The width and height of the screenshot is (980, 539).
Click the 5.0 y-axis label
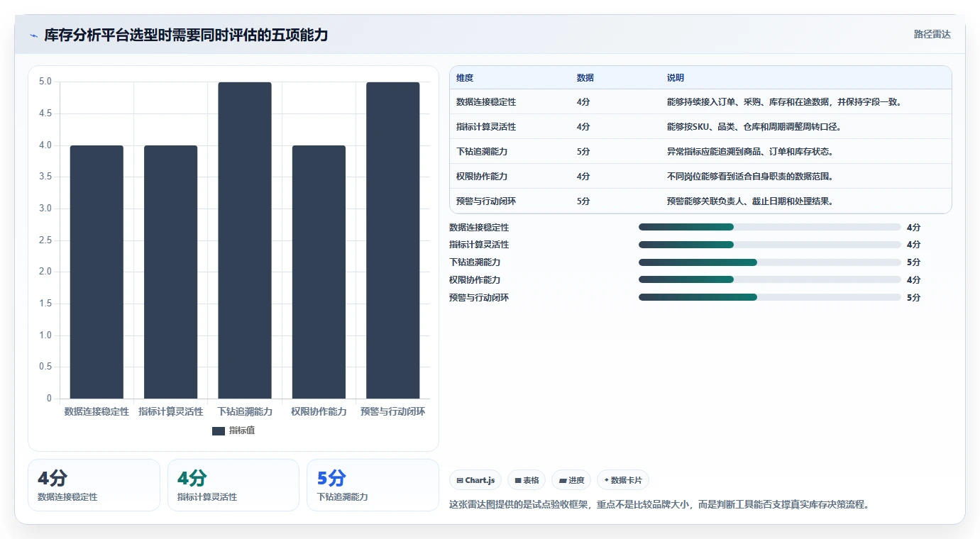point(45,82)
